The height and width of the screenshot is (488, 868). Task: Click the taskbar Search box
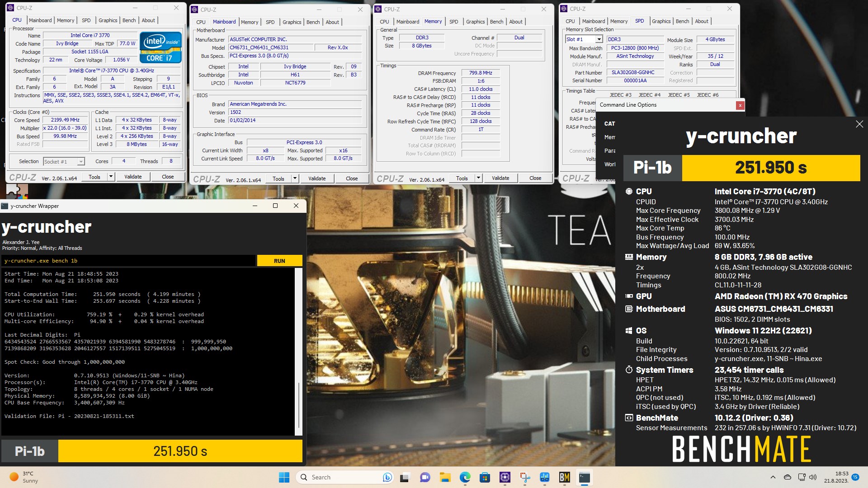point(345,477)
